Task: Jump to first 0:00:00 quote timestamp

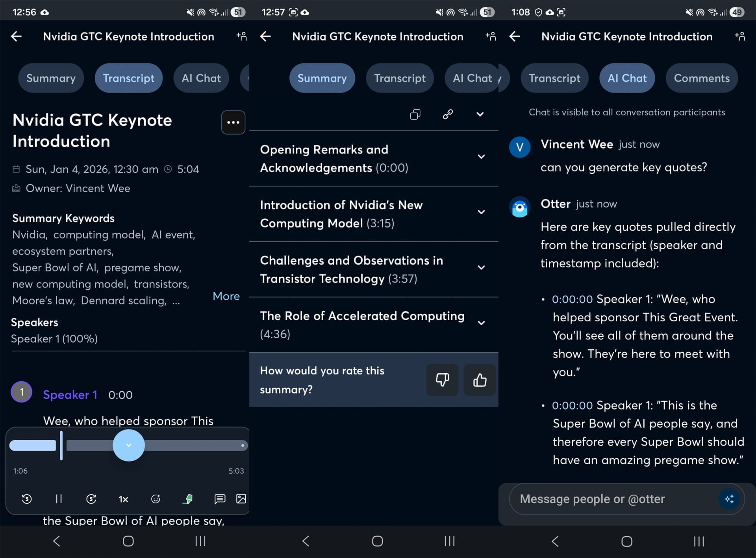Action: click(x=572, y=299)
